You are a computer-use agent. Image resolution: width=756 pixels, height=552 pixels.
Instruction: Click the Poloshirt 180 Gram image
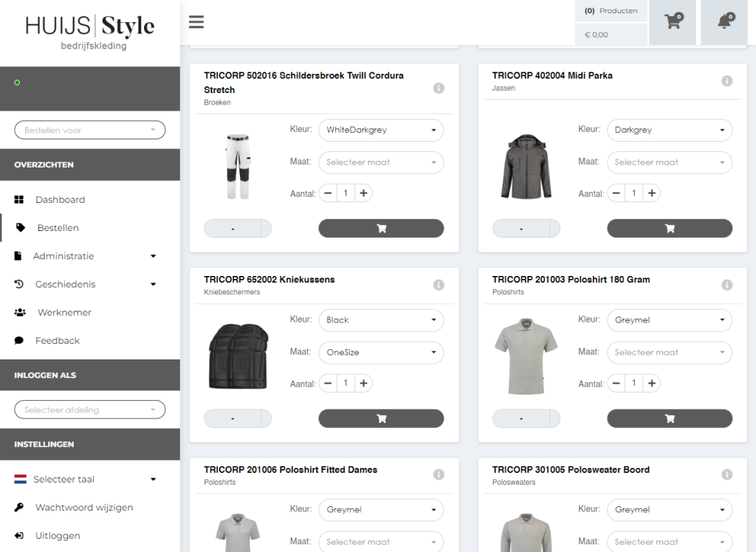pos(526,356)
